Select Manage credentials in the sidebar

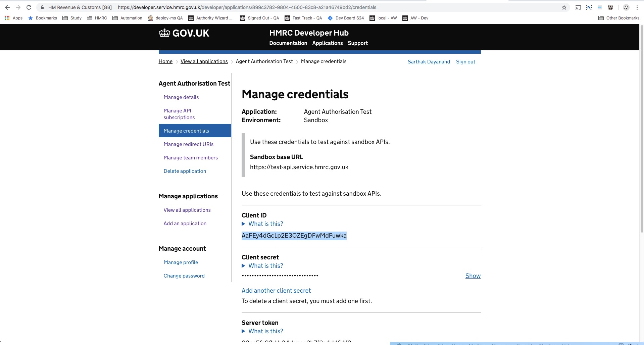195,131
